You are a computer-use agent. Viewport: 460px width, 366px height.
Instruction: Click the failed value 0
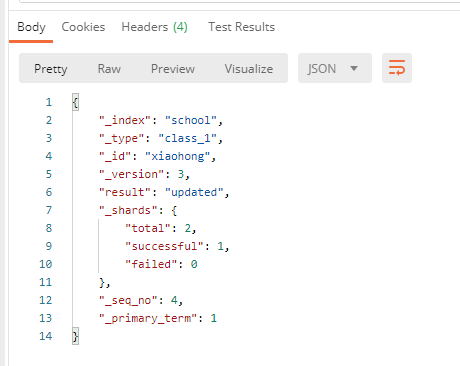(194, 264)
